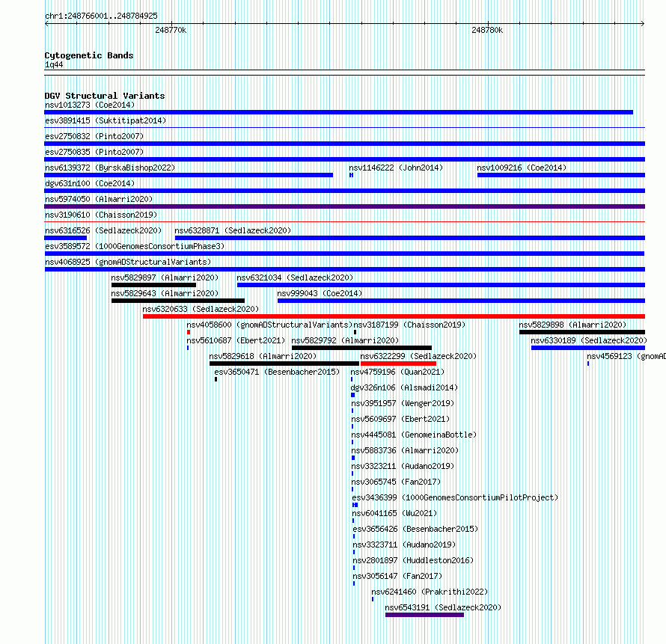Click the black nsv5829897 variant bar
Viewport: 666px width, 644px height.
[153, 285]
